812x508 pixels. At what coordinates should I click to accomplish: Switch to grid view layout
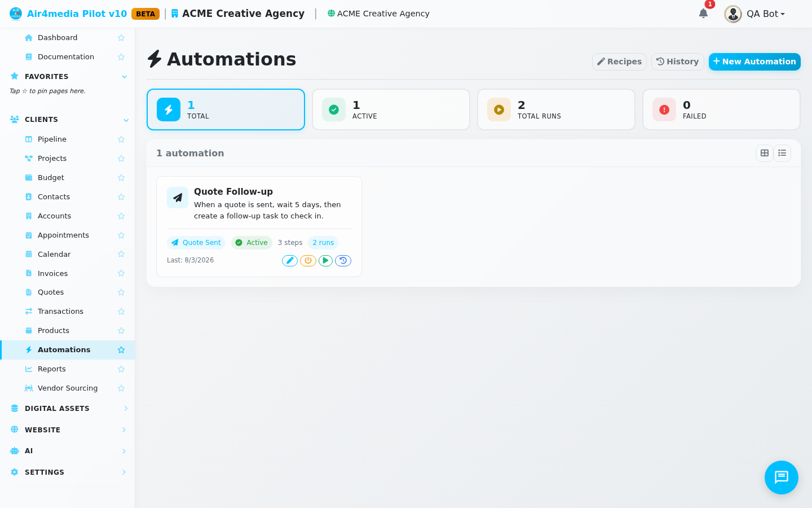765,153
